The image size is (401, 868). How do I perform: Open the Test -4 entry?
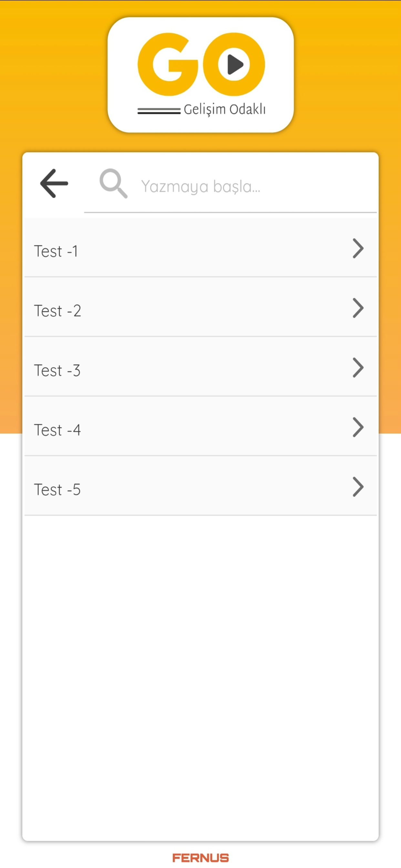point(200,426)
